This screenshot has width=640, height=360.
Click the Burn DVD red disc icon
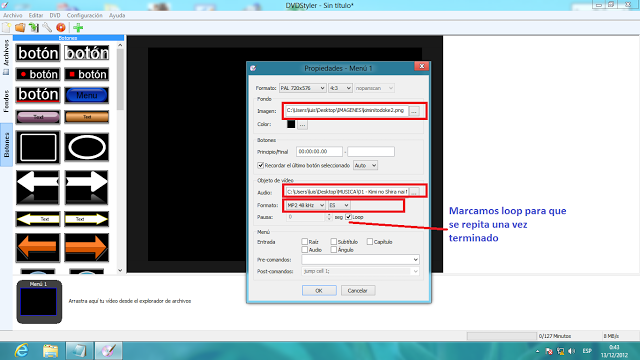tap(61, 28)
